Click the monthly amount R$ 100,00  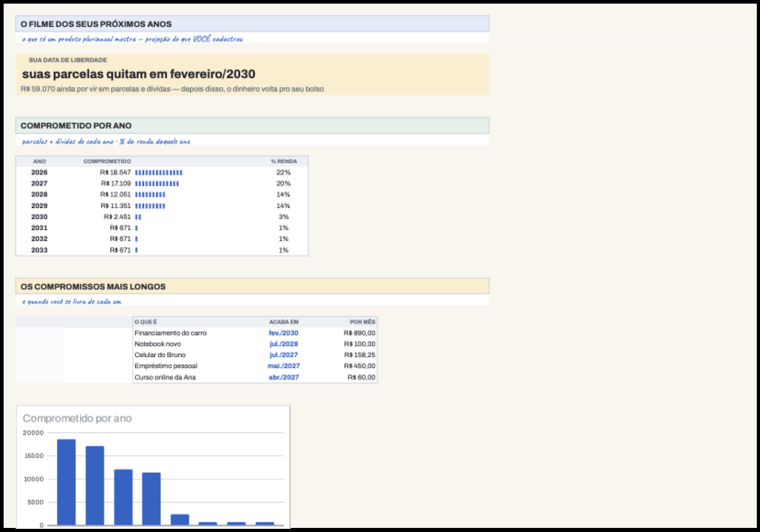[360, 344]
